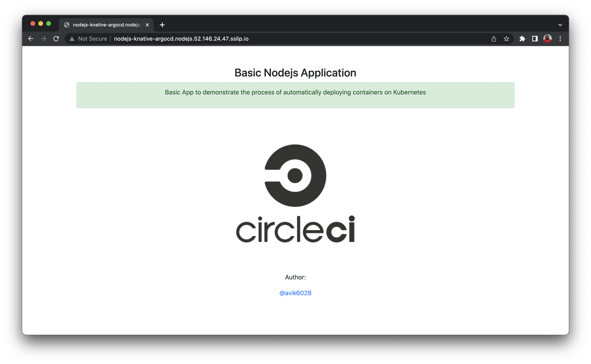This screenshot has width=591, height=364.
Task: Click the Basic Nodejs Application heading
Action: point(295,73)
